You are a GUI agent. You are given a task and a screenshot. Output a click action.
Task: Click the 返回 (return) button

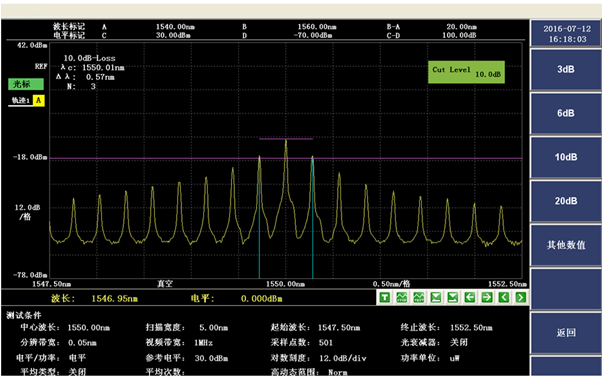pos(566,333)
